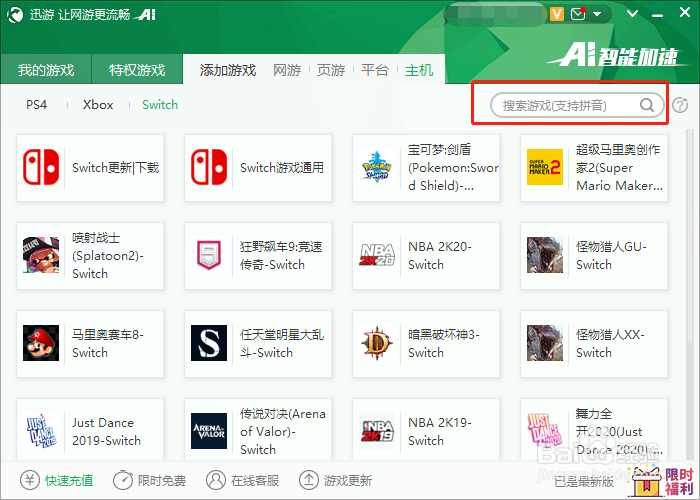The width and height of the screenshot is (700, 500).
Task: Click the 快速充值 yen coin icon
Action: (x=30, y=481)
